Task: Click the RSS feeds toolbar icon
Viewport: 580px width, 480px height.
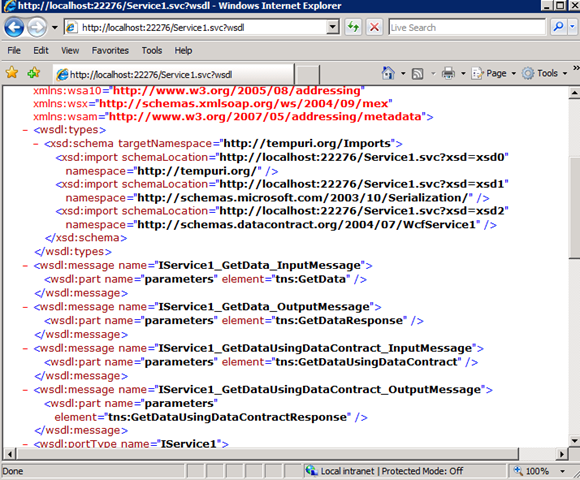Action: coord(417,74)
